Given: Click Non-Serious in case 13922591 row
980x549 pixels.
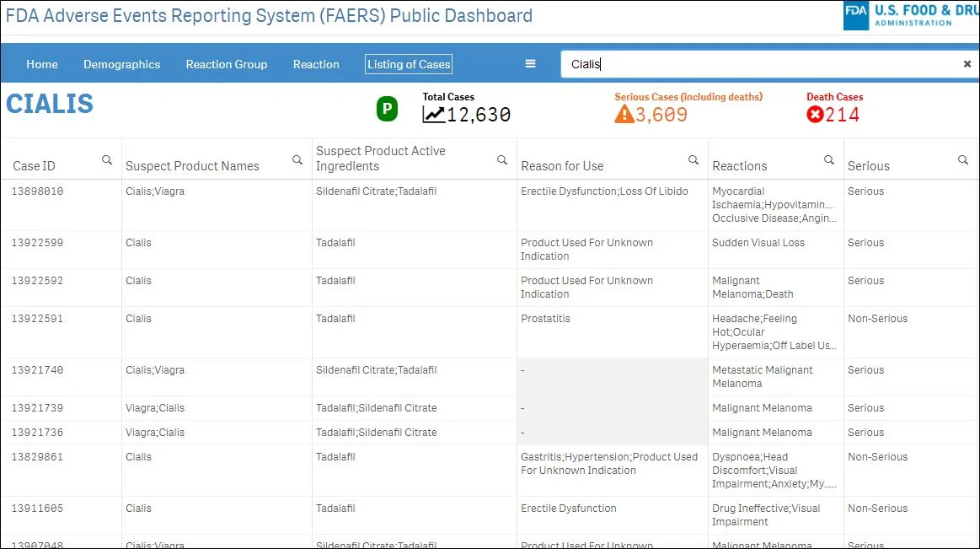Looking at the screenshot, I should point(877,319).
